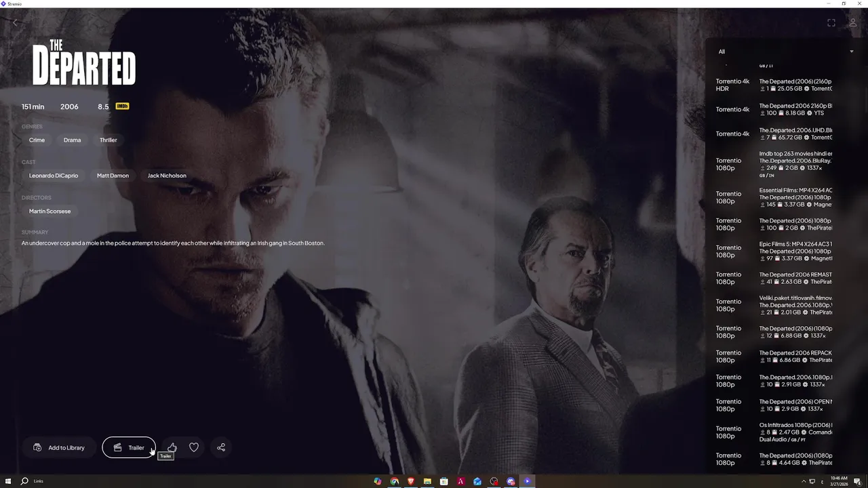Play the Trailer
This screenshot has width=868, height=488.
click(x=129, y=447)
